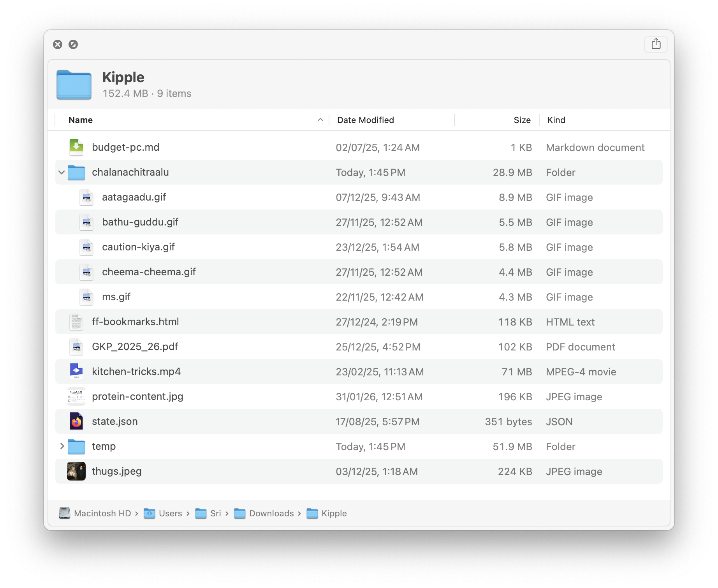
Task: Click Downloads folder icon in path bar
Action: tap(240, 514)
